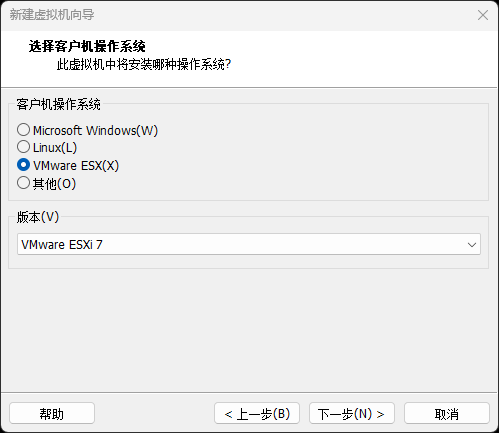The width and height of the screenshot is (499, 433).
Task: Pick the 其他(O) radio option
Action: [23, 183]
